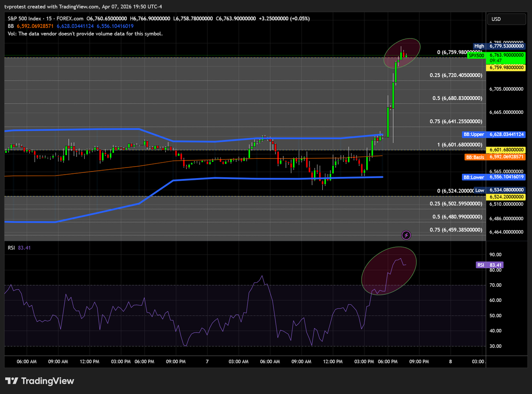Image resolution: width=532 pixels, height=394 pixels.
Task: Select the red ellipse on the RSI pane
Action: coord(389,271)
